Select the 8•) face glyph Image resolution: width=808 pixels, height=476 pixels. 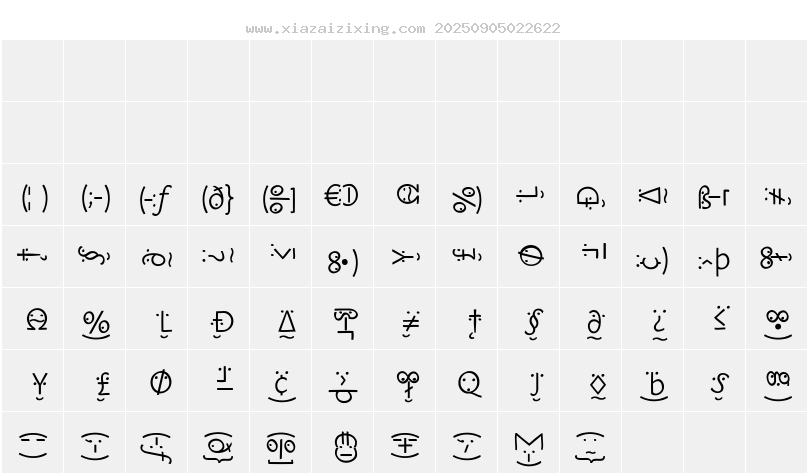[x=343, y=262]
